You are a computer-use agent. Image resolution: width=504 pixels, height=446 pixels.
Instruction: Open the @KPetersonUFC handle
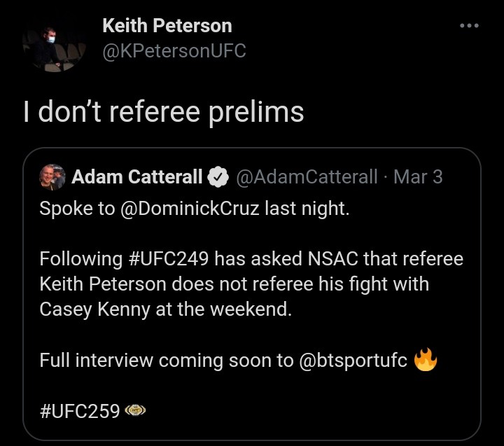point(174,52)
